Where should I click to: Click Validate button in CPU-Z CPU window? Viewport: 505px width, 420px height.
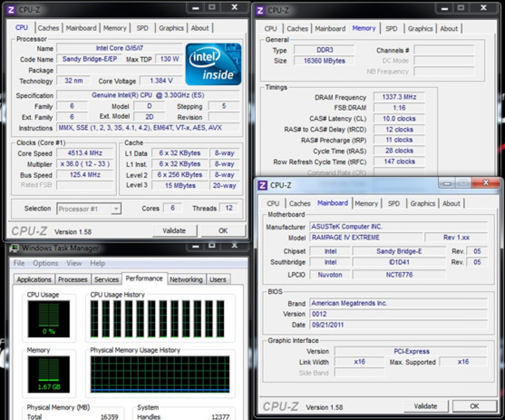[174, 231]
